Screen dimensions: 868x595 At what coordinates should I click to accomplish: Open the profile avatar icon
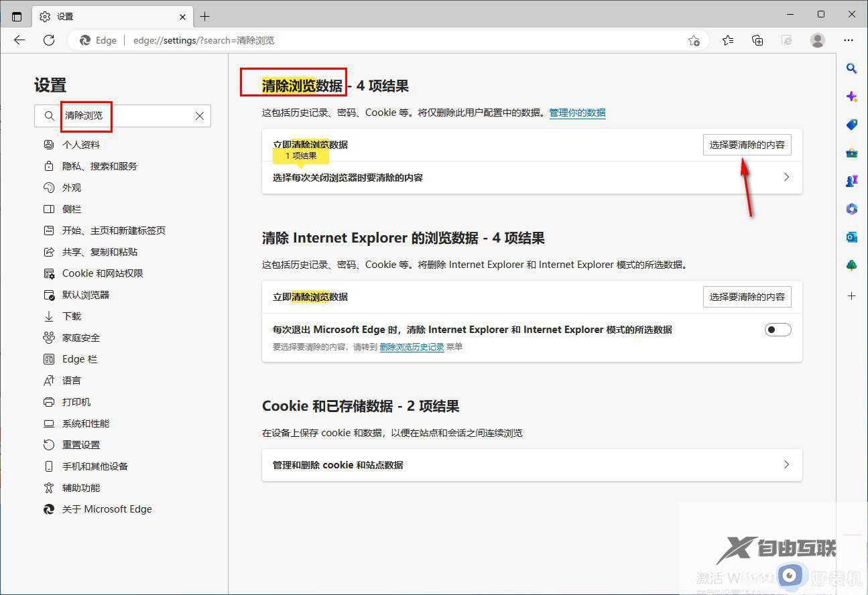tap(818, 40)
